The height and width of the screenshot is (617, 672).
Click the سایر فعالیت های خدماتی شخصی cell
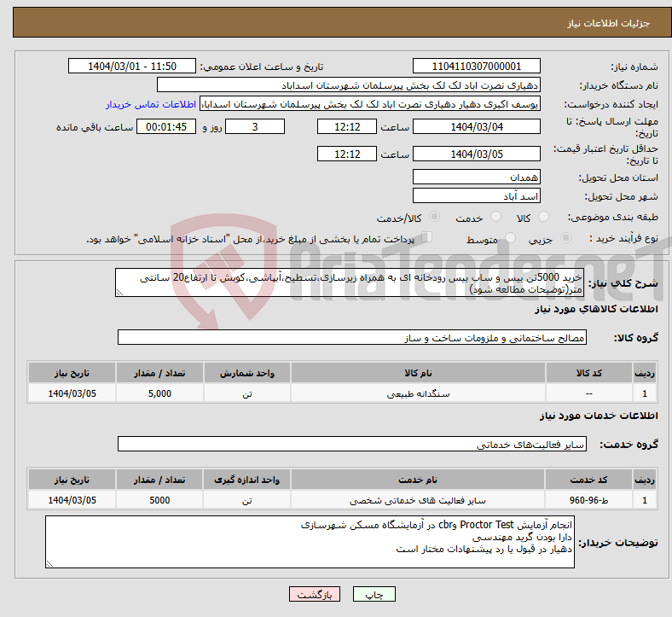pyautogui.click(x=417, y=500)
